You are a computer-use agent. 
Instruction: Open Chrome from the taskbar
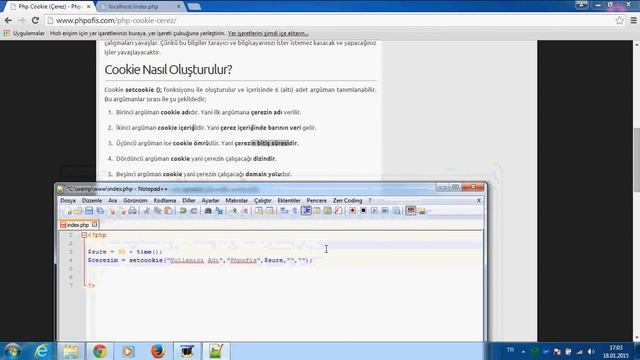click(100, 351)
